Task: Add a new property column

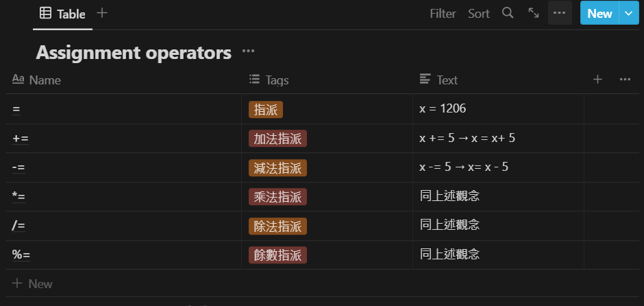Action: click(x=597, y=80)
